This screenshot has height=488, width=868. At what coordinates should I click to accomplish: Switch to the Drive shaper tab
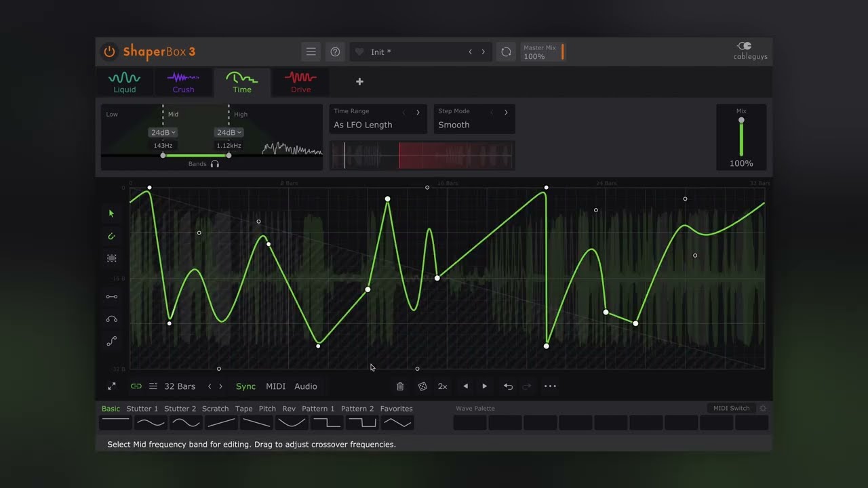(300, 83)
